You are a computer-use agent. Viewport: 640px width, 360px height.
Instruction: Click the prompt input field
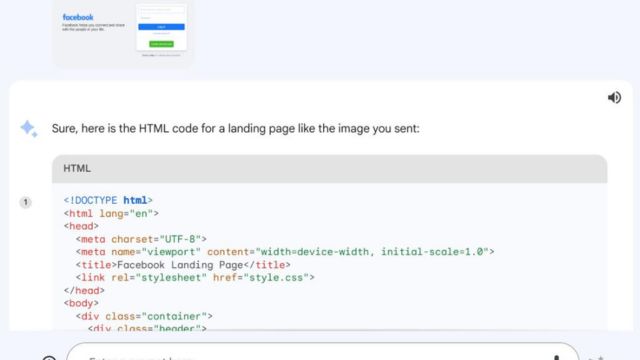coord(322,353)
